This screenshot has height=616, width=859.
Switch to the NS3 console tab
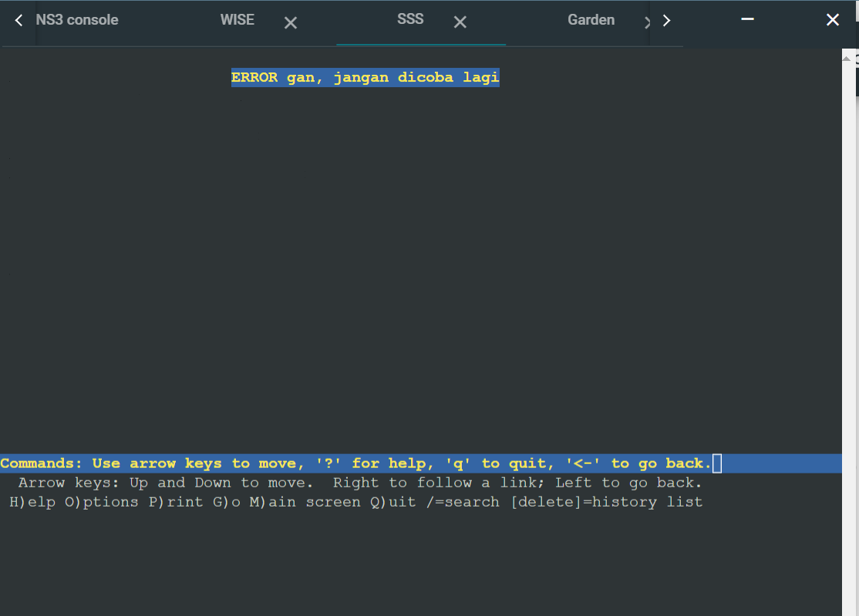[77, 19]
